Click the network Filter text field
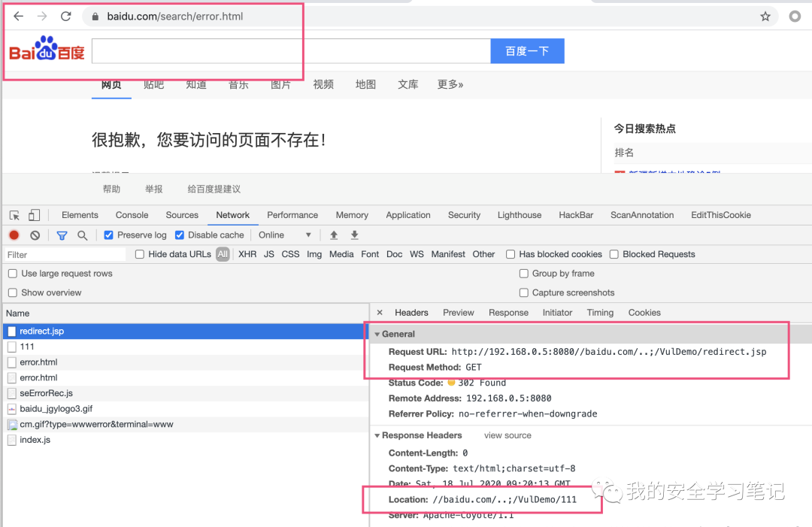 point(65,255)
